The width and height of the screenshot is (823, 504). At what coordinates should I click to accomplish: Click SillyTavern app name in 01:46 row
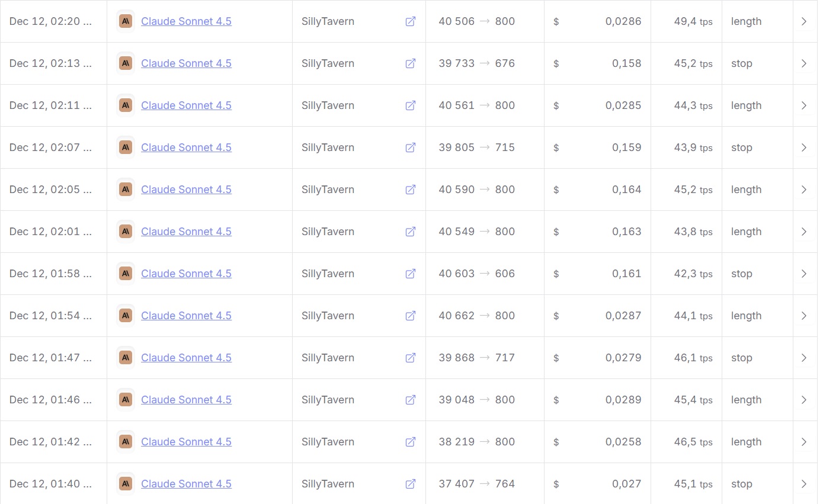point(328,400)
